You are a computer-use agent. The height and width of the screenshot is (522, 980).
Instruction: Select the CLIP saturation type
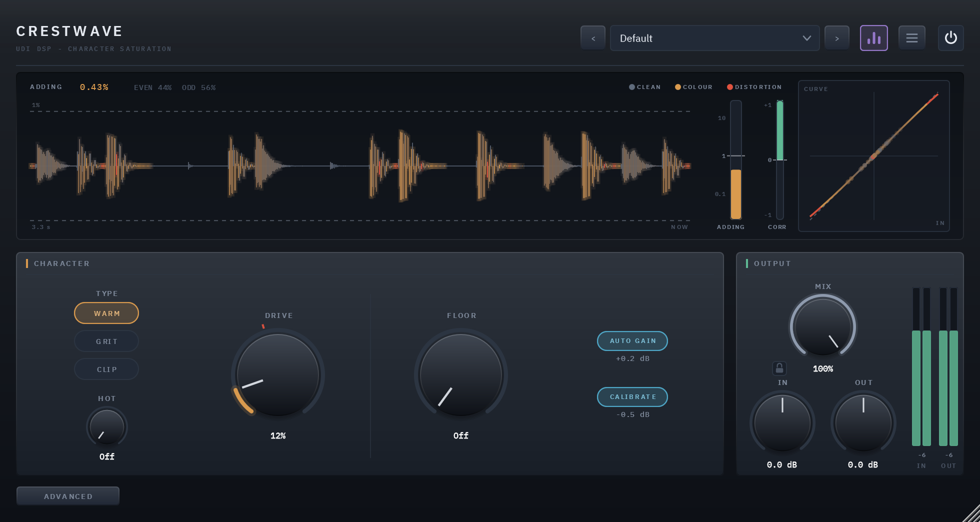(x=106, y=369)
